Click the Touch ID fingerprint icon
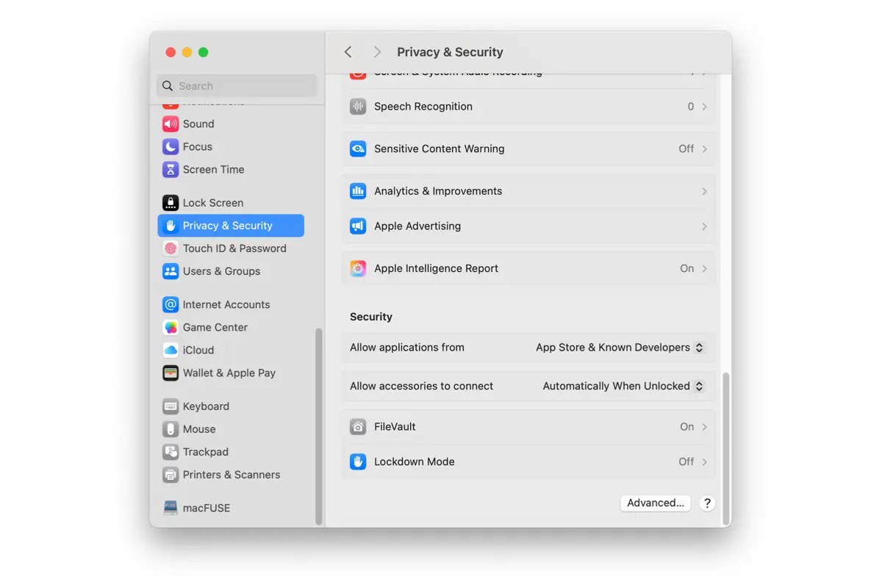 [171, 248]
